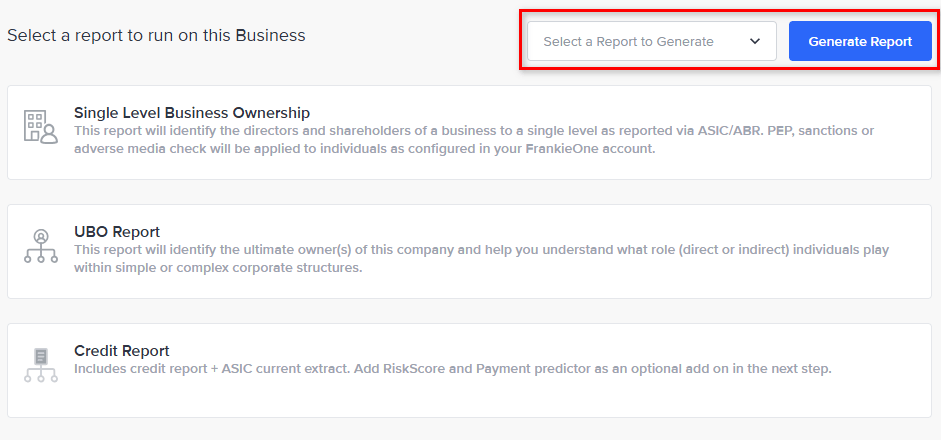
Task: Select the Credit Report title
Action: tap(122, 351)
